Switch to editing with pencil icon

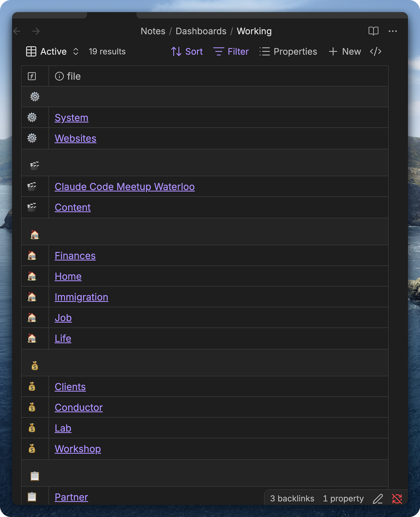click(x=378, y=499)
